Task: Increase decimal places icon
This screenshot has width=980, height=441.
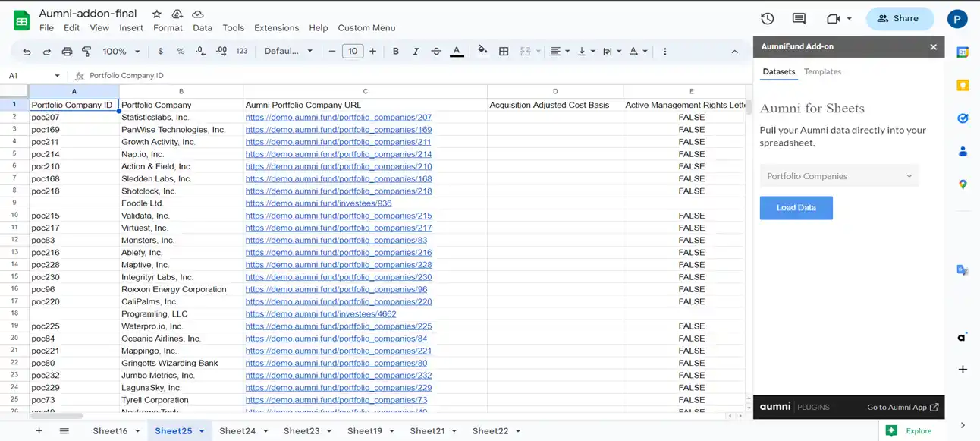Action: (221, 52)
